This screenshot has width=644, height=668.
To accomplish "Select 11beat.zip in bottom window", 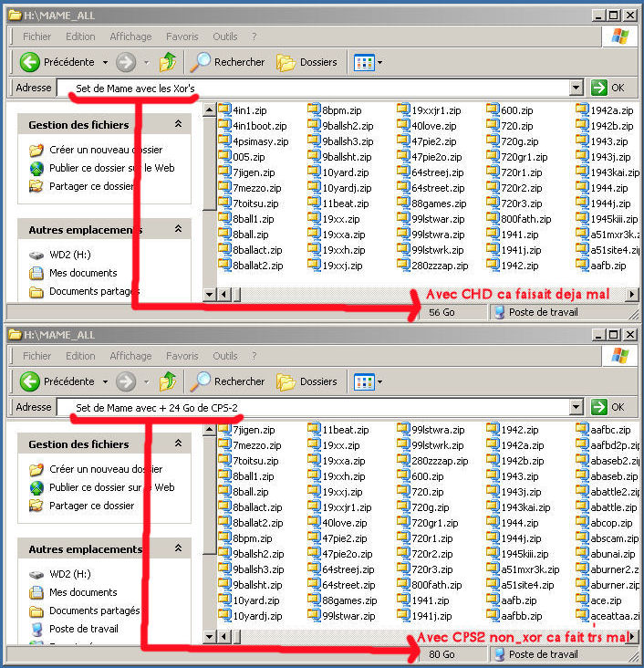I will coord(338,430).
